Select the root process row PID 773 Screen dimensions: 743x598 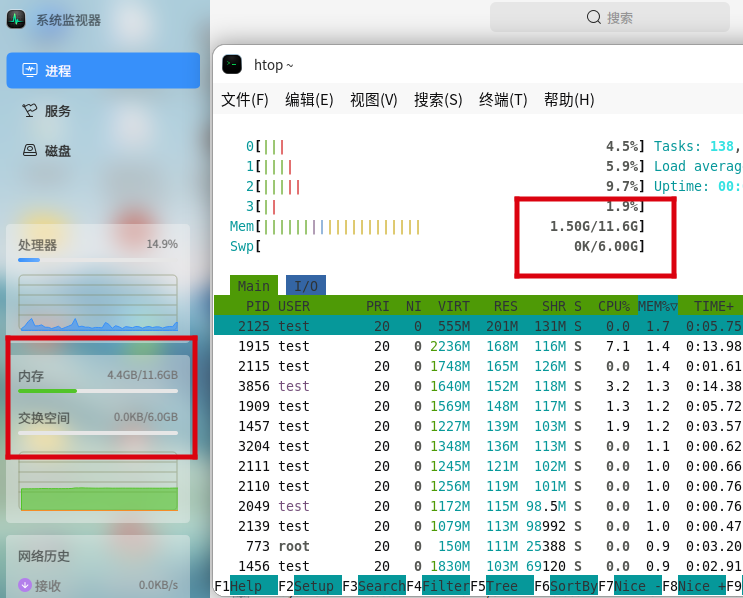pyautogui.click(x=479, y=546)
